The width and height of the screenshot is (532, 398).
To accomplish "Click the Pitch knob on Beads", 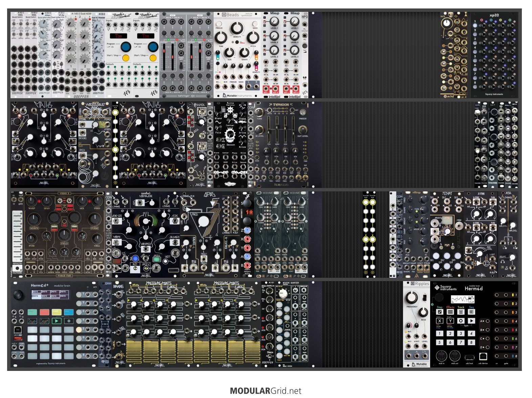I will tap(253, 38).
